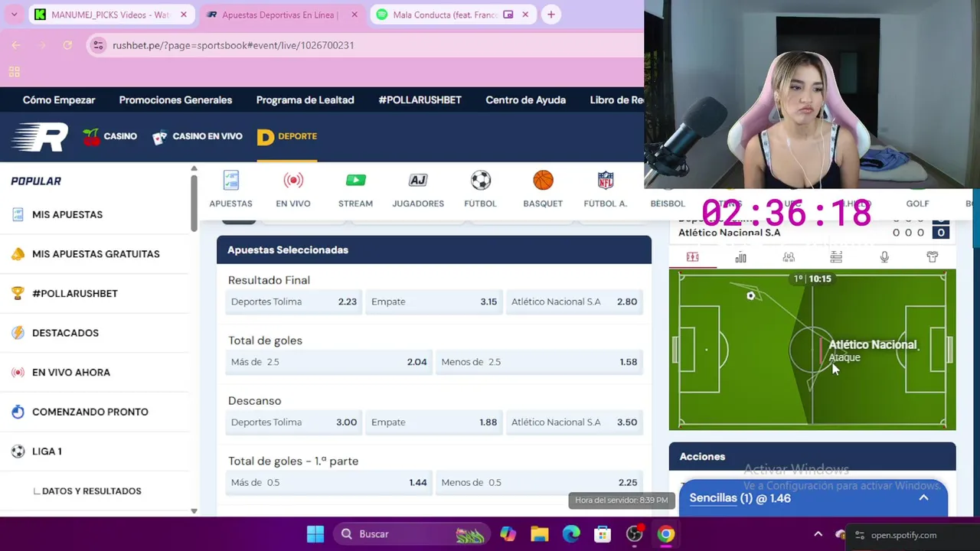Viewport: 980px width, 551px height.
Task: Select the Futbol soccer ball icon
Action: [480, 181]
